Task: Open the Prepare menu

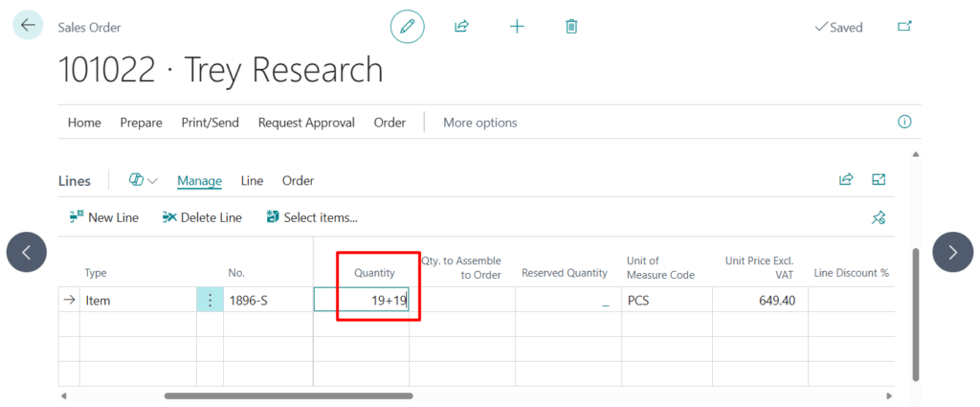Action: 141,123
